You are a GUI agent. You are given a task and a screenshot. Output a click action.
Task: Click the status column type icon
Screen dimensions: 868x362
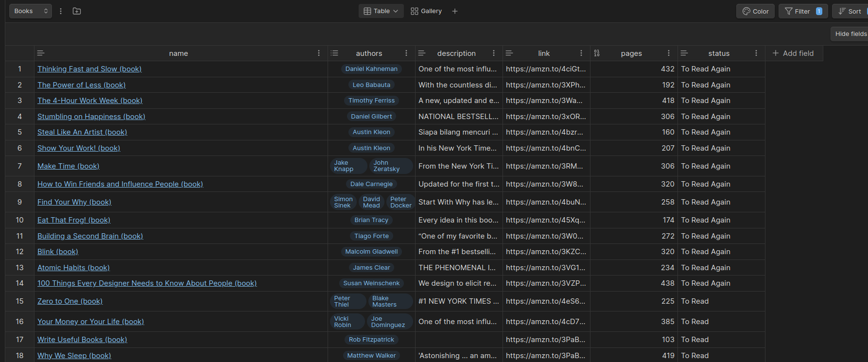(684, 53)
